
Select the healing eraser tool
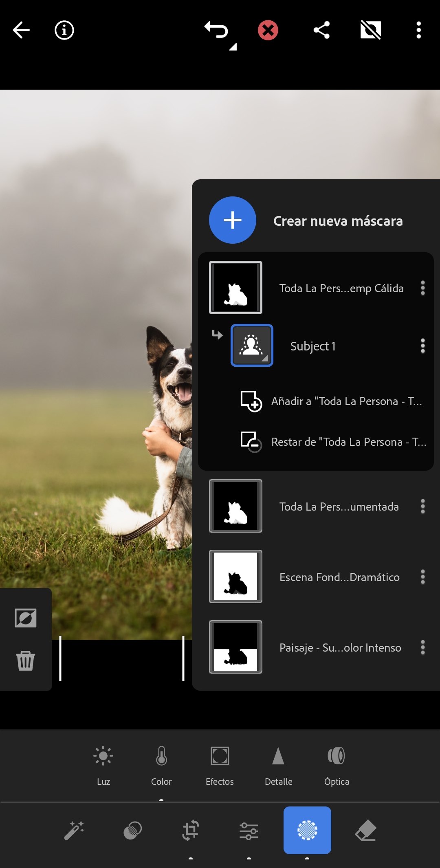click(x=365, y=830)
